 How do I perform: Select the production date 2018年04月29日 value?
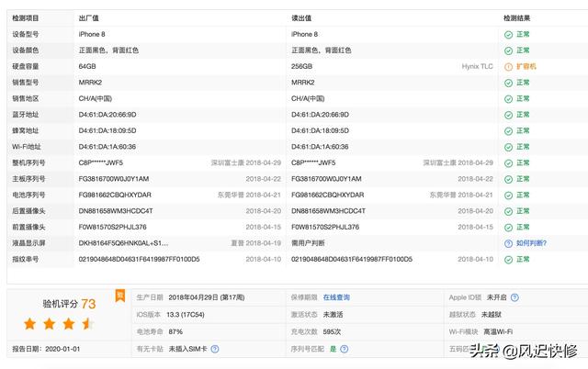[x=206, y=297]
